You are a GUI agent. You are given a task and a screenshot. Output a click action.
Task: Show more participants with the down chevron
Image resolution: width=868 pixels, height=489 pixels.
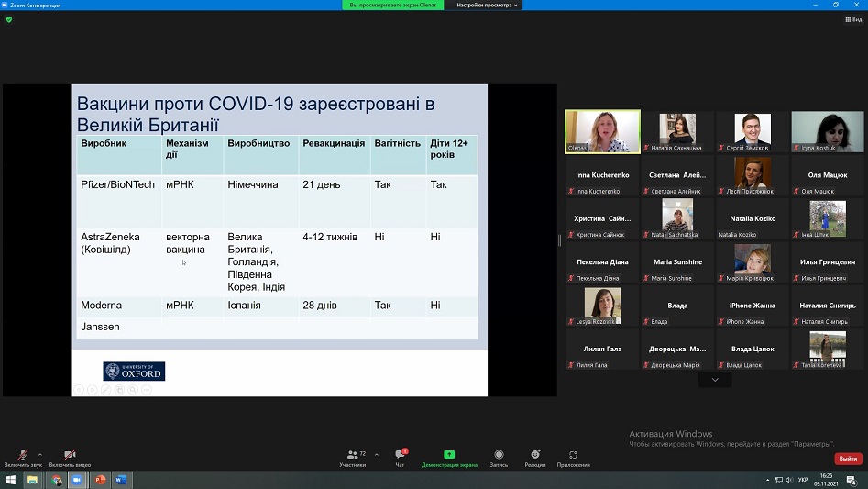715,380
